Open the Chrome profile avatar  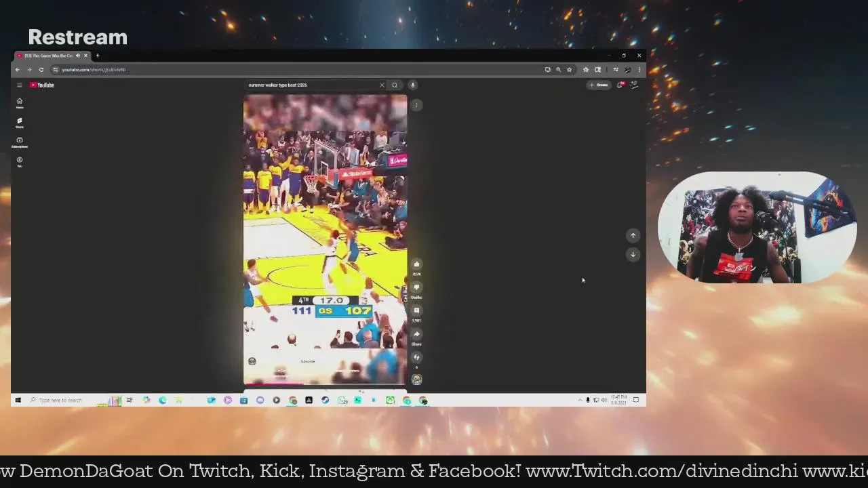(x=628, y=70)
